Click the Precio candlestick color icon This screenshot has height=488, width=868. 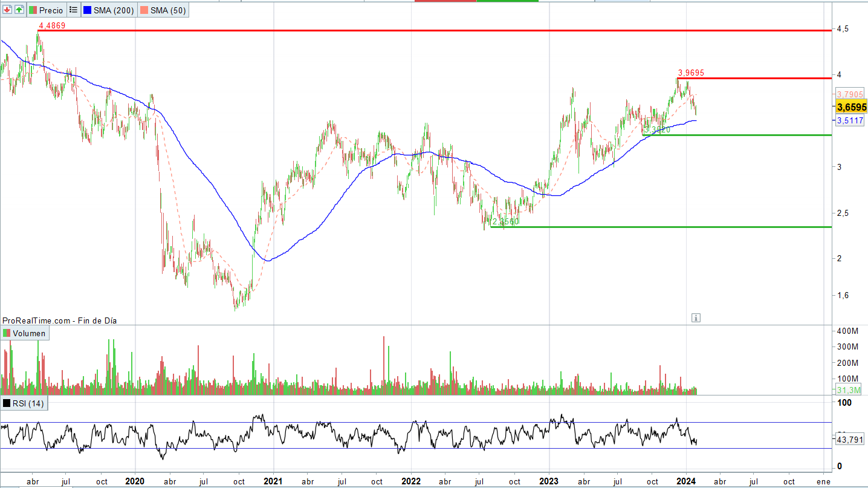point(33,10)
